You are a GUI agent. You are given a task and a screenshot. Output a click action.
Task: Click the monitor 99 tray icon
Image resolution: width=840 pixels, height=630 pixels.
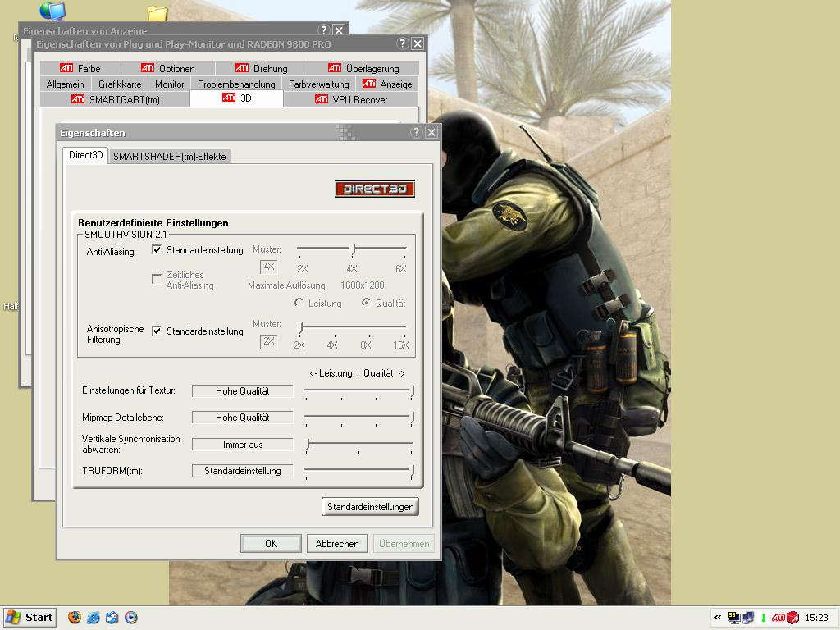pos(734,618)
